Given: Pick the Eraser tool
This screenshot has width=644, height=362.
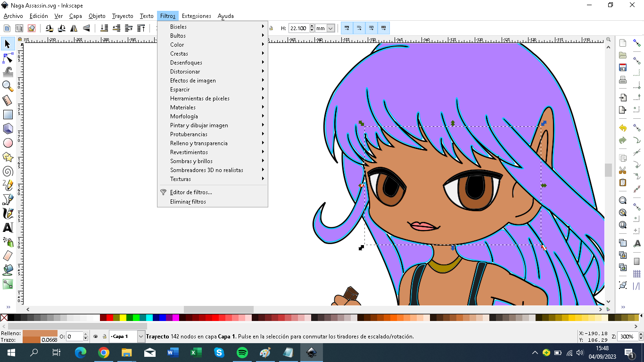Looking at the screenshot, I should tap(8, 256).
